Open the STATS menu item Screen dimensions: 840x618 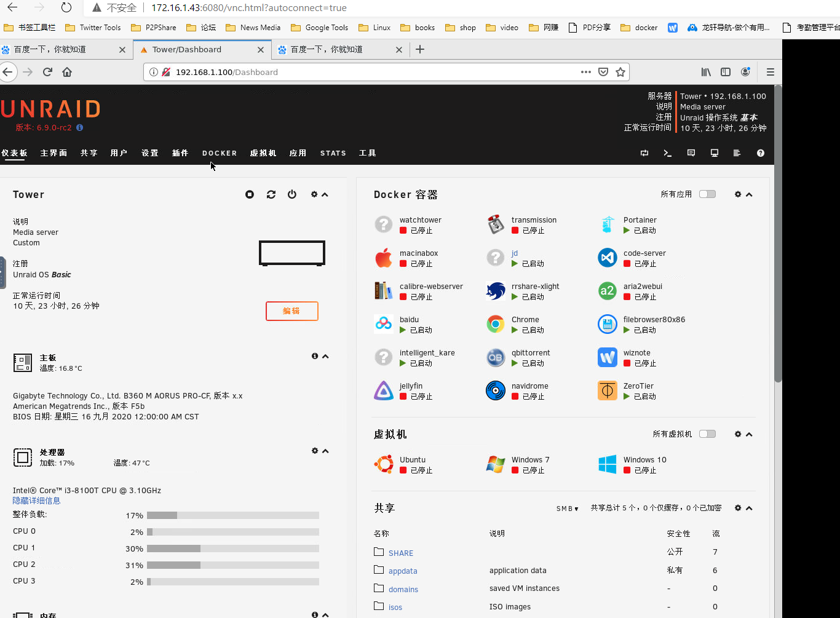(333, 153)
